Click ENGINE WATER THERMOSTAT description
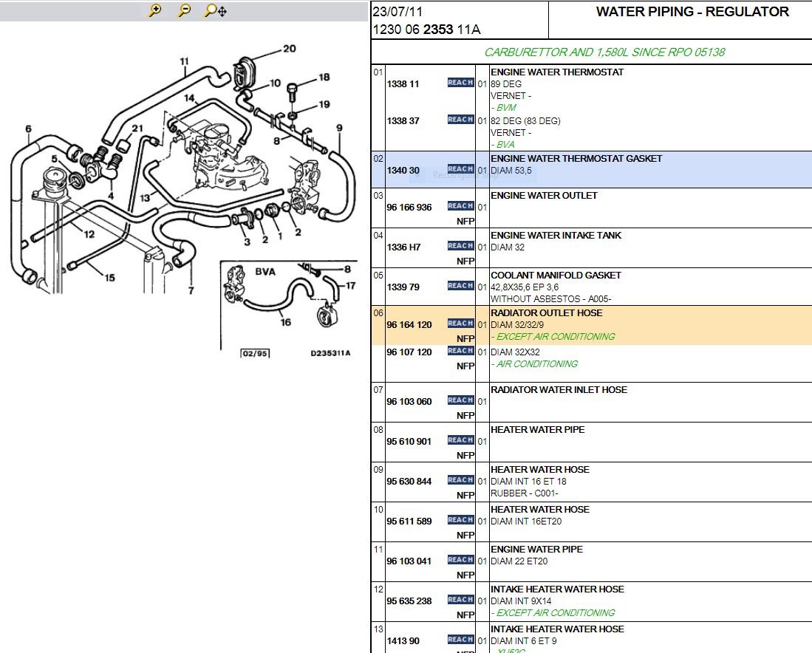 pyautogui.click(x=557, y=72)
